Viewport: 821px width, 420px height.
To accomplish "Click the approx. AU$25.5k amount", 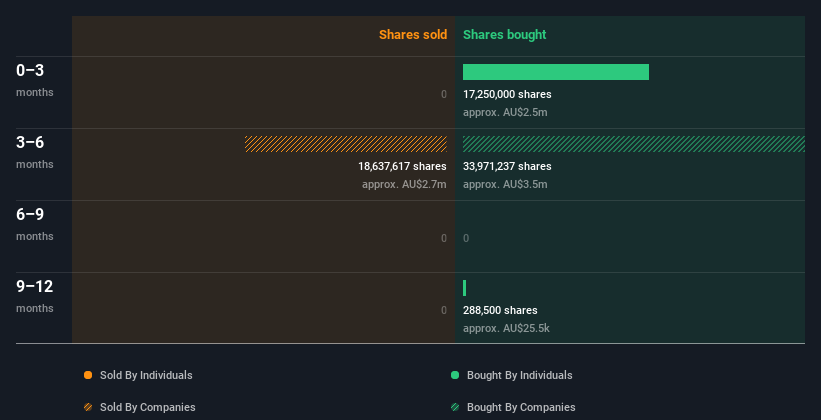I will tap(506, 328).
